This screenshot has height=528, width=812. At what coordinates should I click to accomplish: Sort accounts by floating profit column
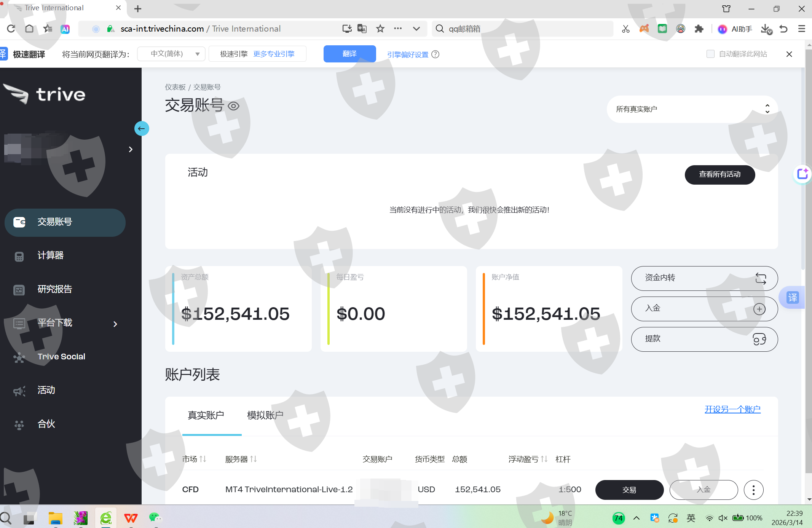(528, 459)
